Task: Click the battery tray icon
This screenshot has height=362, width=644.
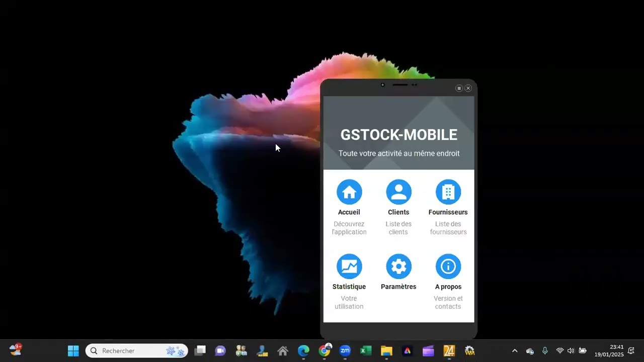Action: tap(583, 351)
